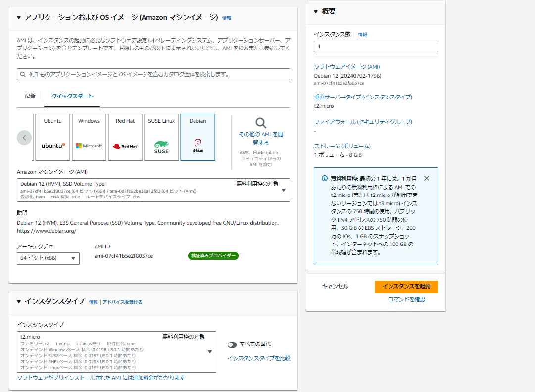Click the AMI ID ami-07cf41b5e2f8037ce text

pos(124,256)
